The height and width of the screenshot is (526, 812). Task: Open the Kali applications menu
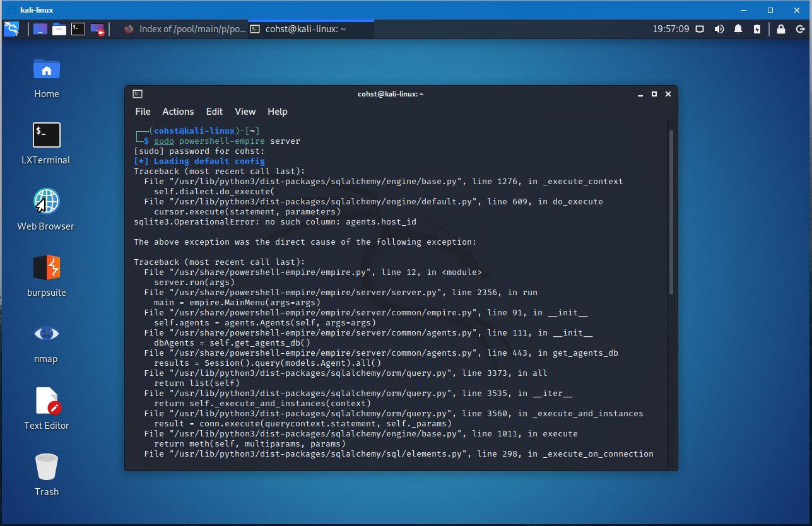(x=11, y=29)
